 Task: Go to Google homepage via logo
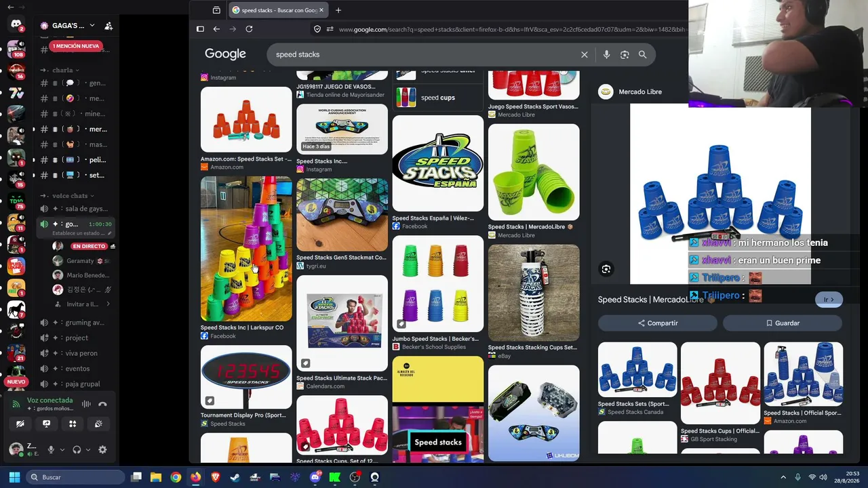pyautogui.click(x=225, y=54)
